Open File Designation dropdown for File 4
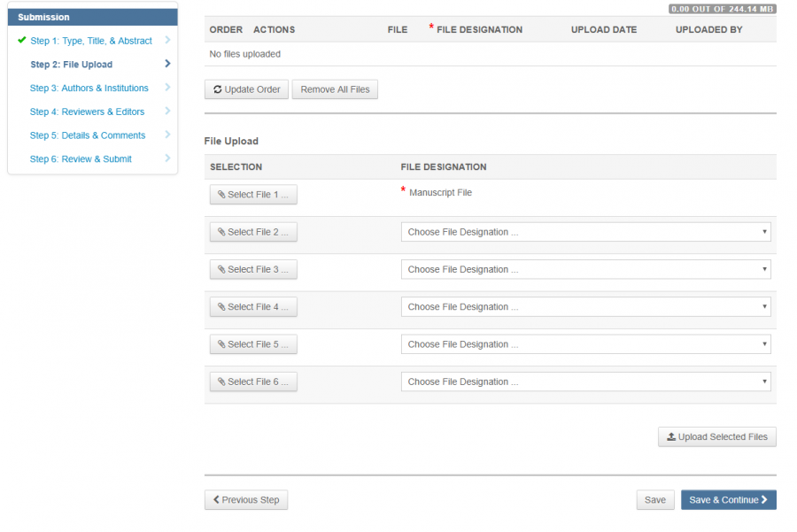797x532 pixels. (x=585, y=307)
